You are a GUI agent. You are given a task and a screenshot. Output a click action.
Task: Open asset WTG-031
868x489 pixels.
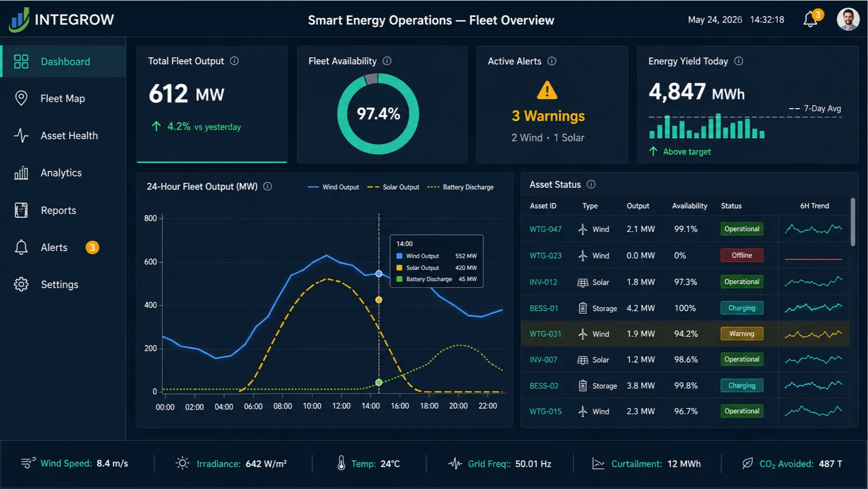click(546, 334)
